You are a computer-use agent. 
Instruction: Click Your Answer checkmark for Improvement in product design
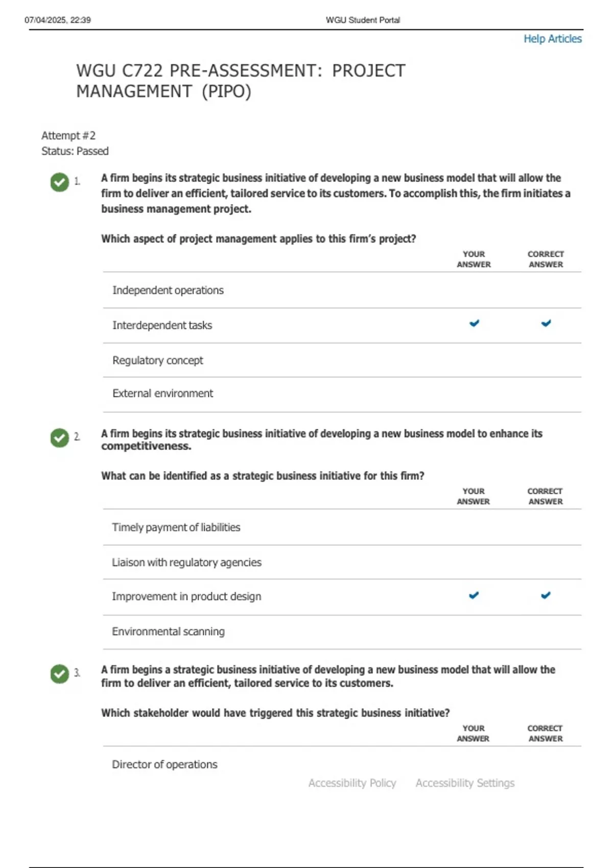point(474,595)
